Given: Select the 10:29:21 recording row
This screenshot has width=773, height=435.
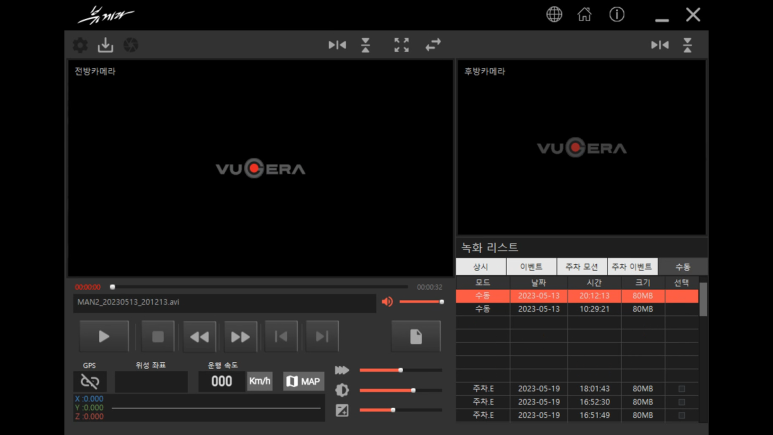Looking at the screenshot, I should click(577, 309).
